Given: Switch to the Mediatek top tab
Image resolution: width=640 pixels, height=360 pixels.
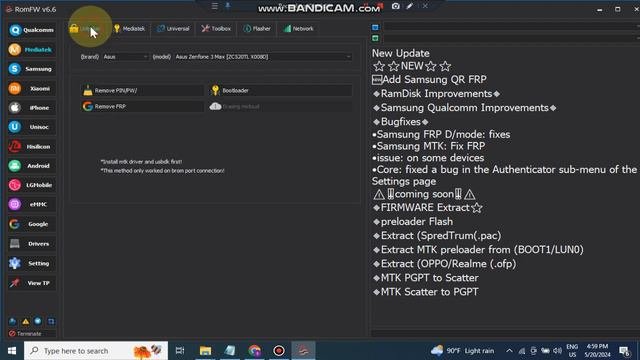Looking at the screenshot, I should (x=129, y=29).
